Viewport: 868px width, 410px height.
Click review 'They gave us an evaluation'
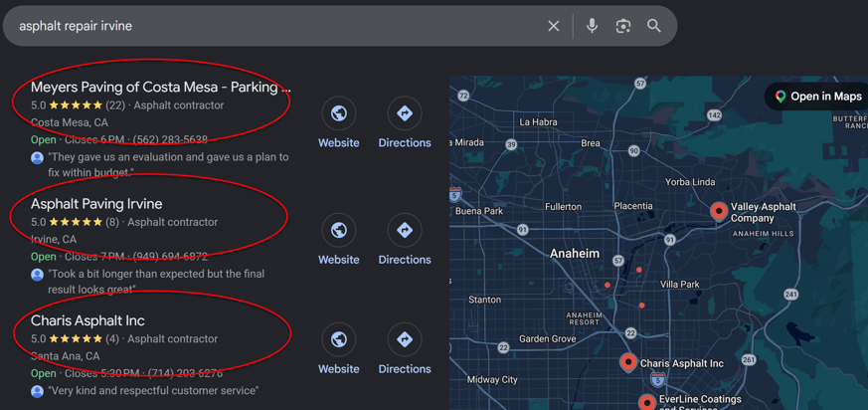click(168, 164)
